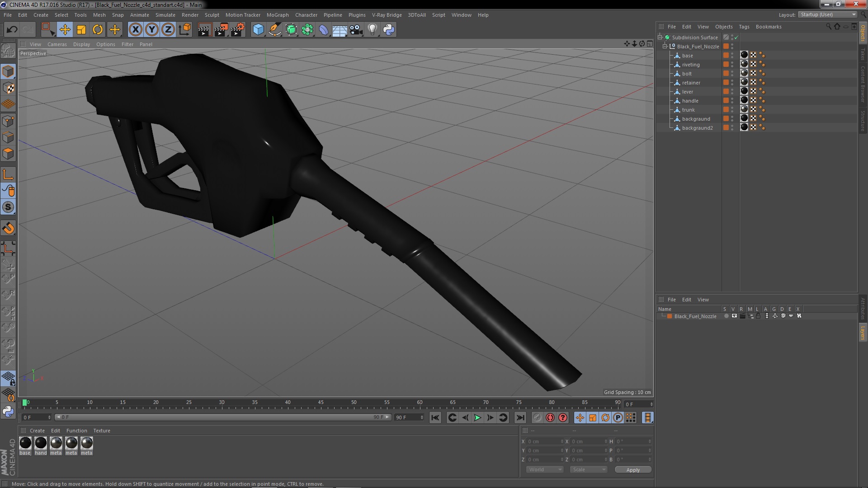
Task: Click the hand material swatch
Action: coord(41,443)
